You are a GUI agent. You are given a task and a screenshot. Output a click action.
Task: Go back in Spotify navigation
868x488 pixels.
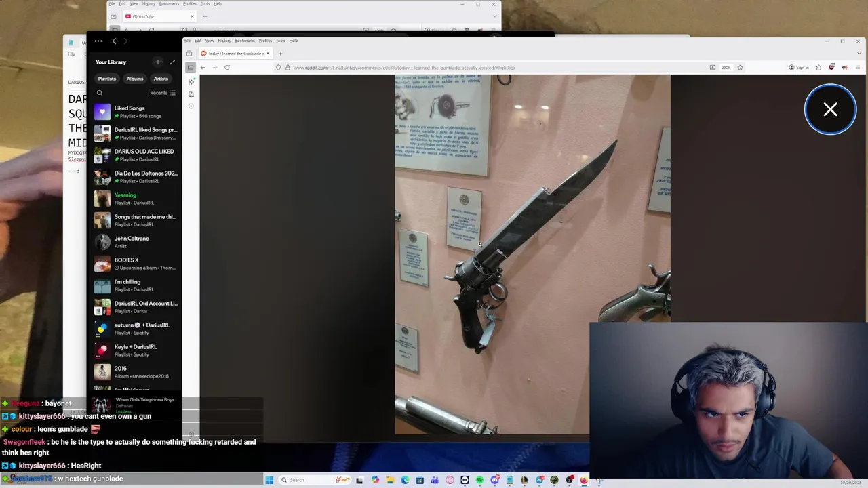pos(114,41)
